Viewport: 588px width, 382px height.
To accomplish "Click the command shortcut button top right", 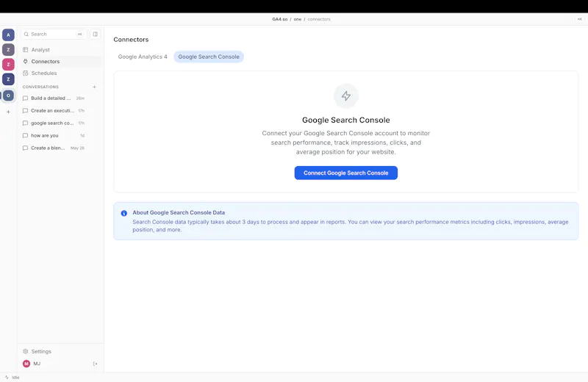I will [579, 19].
